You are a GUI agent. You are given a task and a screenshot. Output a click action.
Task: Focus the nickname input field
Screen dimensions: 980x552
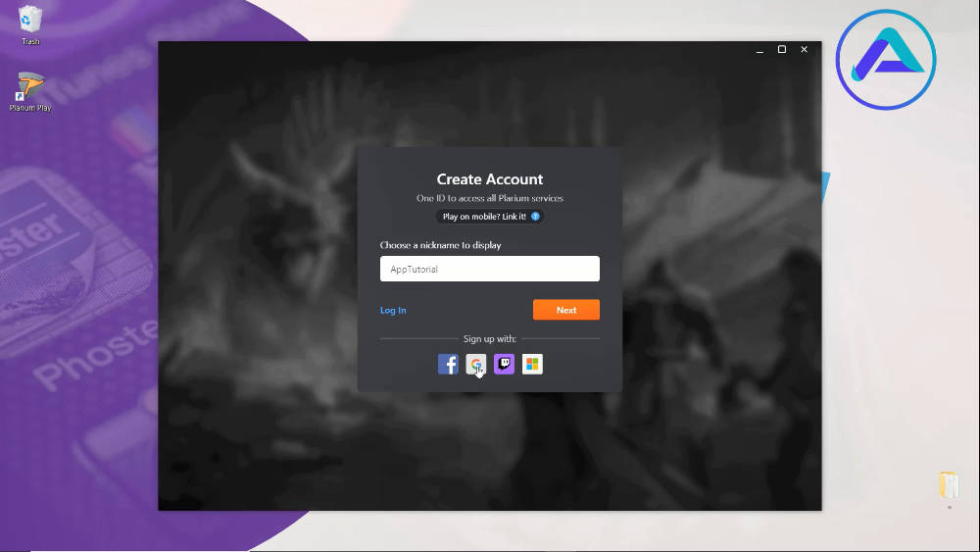coord(489,269)
